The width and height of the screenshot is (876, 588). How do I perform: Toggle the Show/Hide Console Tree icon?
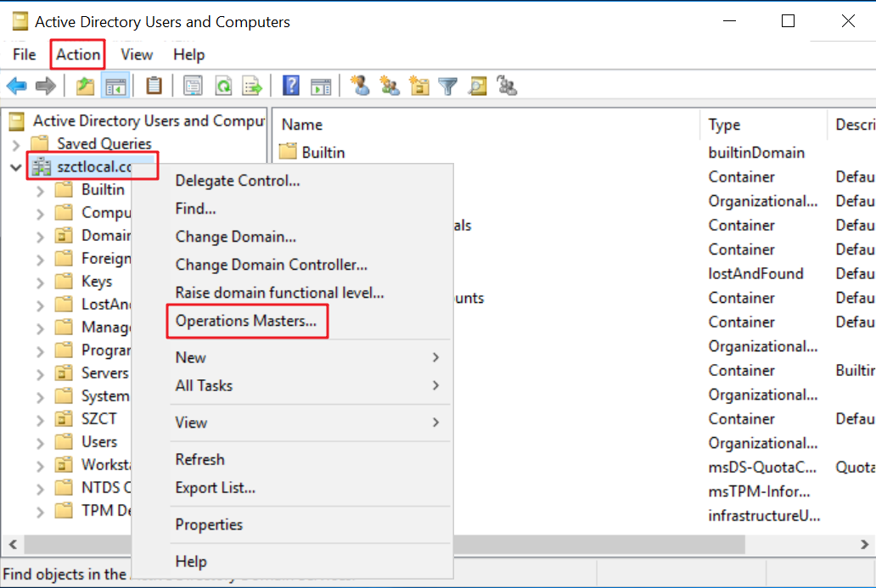click(x=115, y=86)
